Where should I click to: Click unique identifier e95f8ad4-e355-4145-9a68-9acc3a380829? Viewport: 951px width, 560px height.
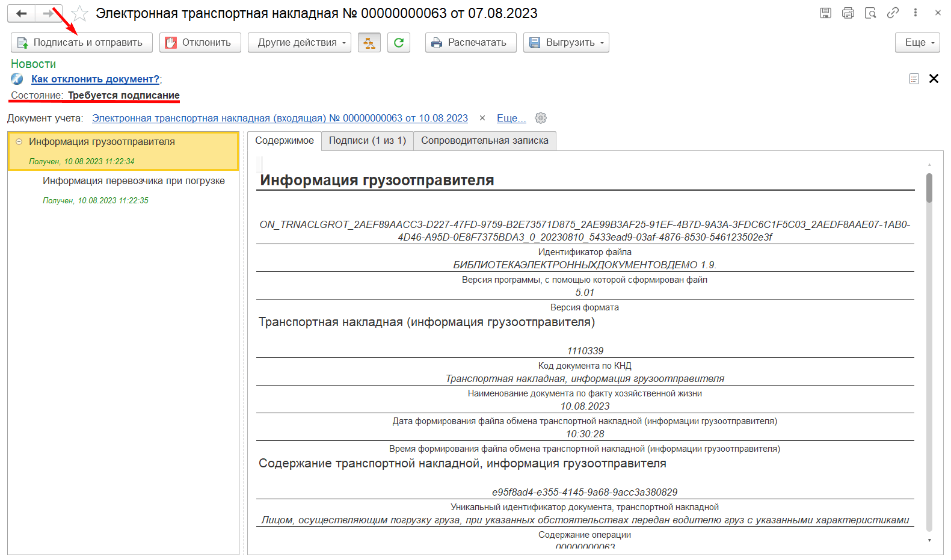tap(585, 492)
